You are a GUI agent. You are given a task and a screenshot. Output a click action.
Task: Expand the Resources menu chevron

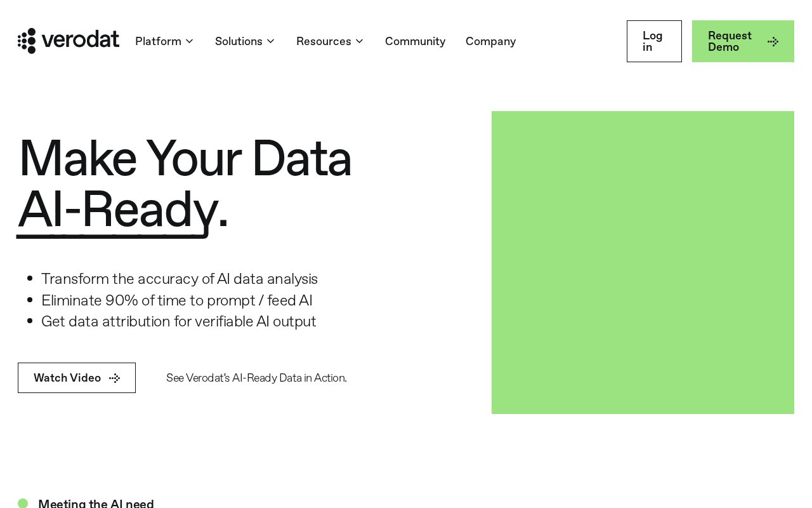359,41
